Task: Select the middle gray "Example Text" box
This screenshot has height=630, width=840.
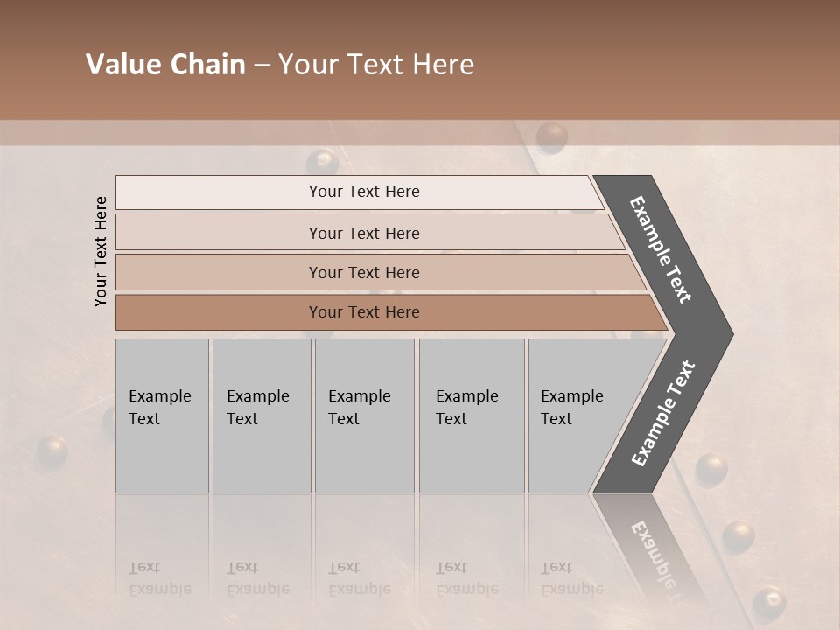Action: pyautogui.click(x=364, y=416)
